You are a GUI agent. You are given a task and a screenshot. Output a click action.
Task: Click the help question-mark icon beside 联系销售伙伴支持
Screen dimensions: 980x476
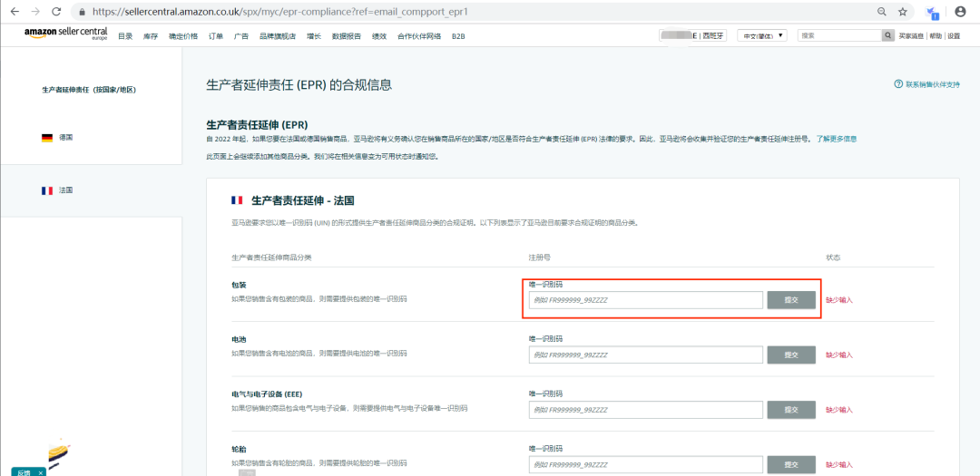pos(898,83)
